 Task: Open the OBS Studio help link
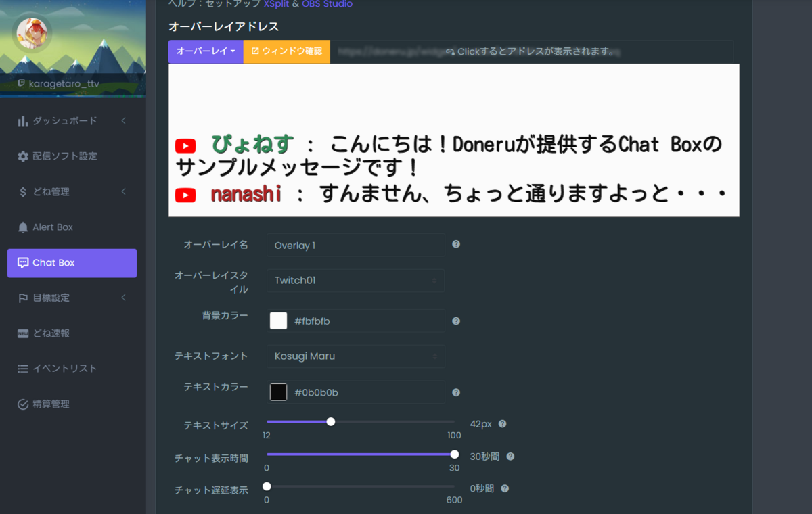(x=327, y=4)
